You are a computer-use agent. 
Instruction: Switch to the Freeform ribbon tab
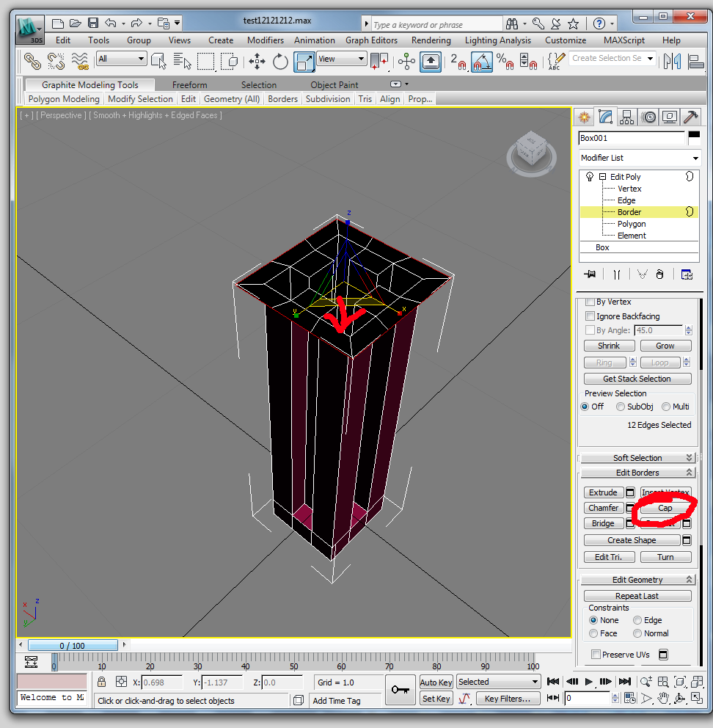[189, 85]
